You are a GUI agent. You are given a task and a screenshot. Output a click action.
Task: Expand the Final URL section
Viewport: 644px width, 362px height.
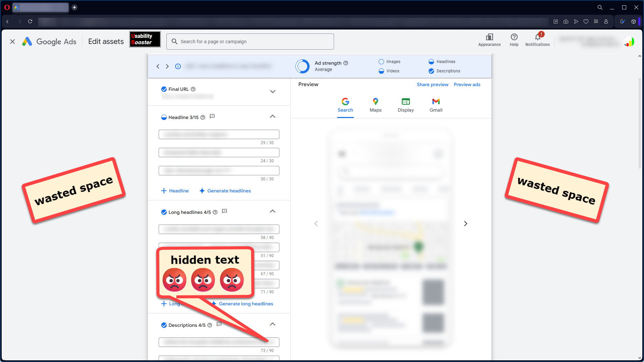(273, 92)
